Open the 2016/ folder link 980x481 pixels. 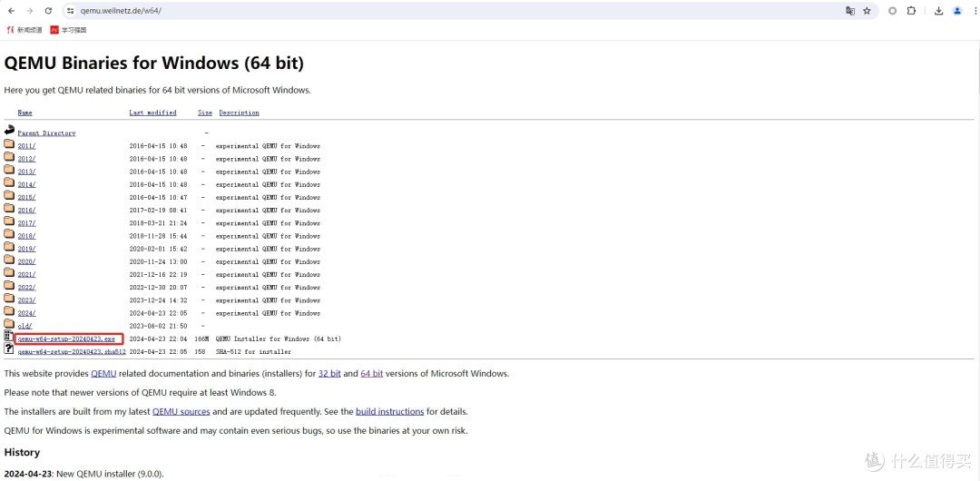[26, 211]
